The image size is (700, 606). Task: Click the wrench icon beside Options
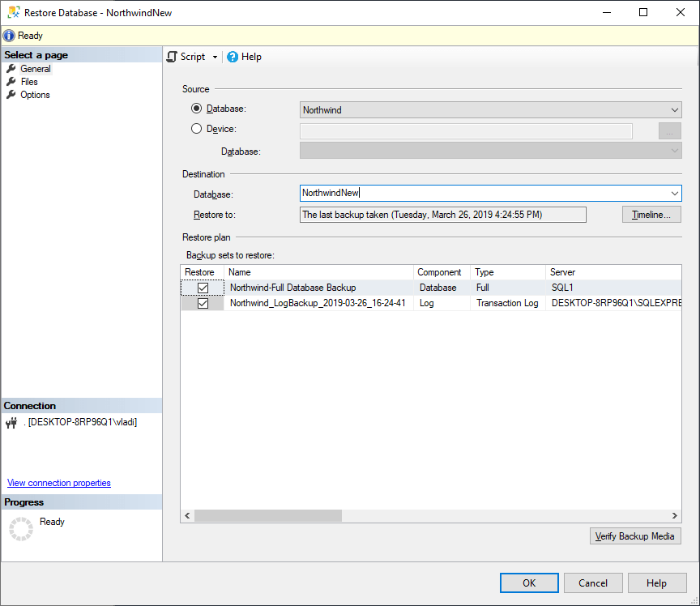point(11,95)
